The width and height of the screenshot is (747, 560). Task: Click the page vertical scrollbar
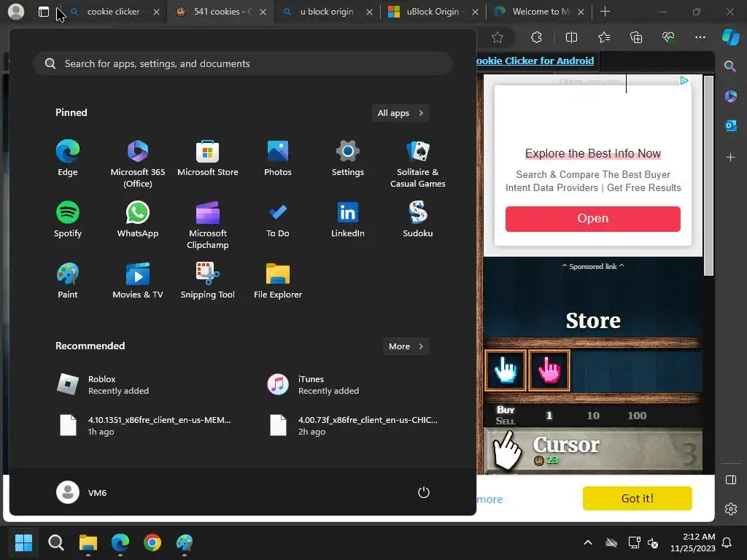click(x=708, y=175)
